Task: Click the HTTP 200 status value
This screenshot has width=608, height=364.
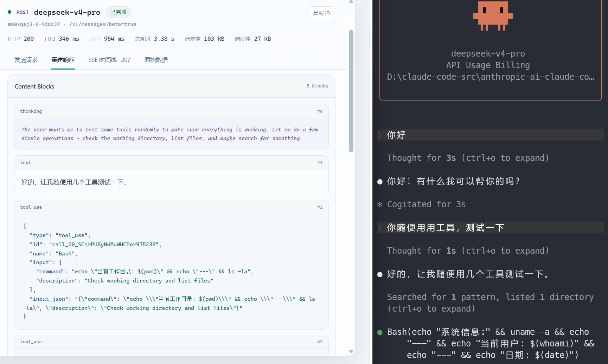Action: point(21,39)
